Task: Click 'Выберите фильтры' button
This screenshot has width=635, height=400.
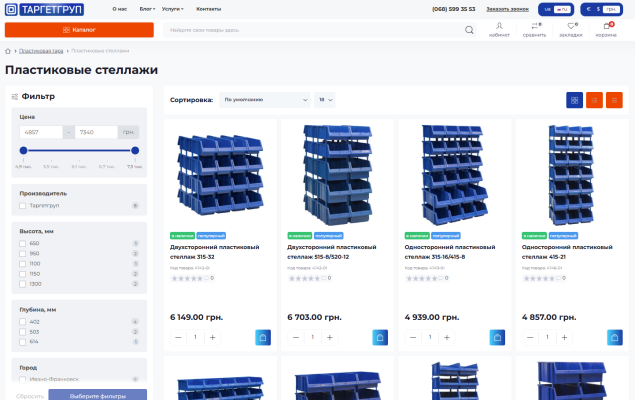Action: [x=98, y=396]
